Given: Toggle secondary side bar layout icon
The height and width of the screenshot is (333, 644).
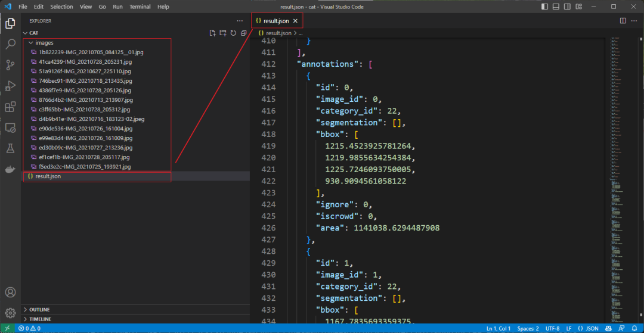Looking at the screenshot, I should tap(567, 7).
